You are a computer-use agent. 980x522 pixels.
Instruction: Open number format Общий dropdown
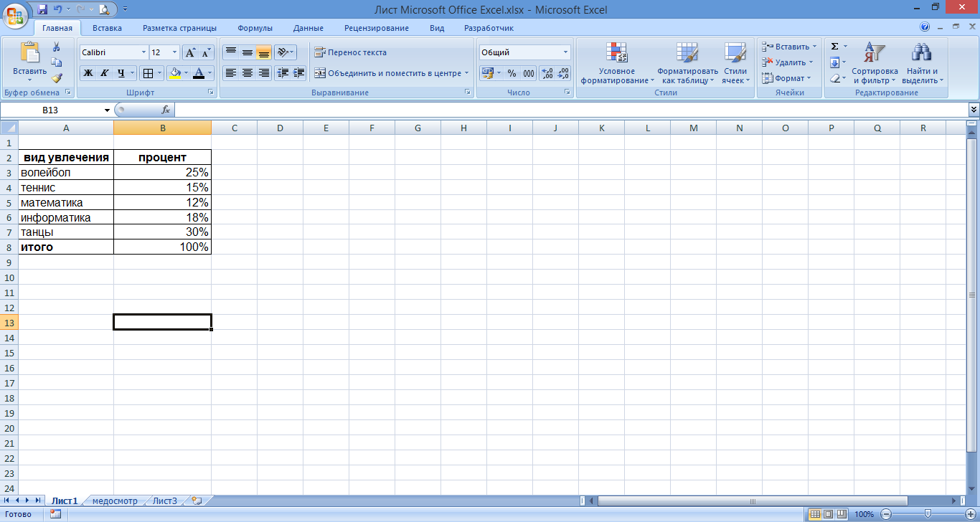(565, 52)
